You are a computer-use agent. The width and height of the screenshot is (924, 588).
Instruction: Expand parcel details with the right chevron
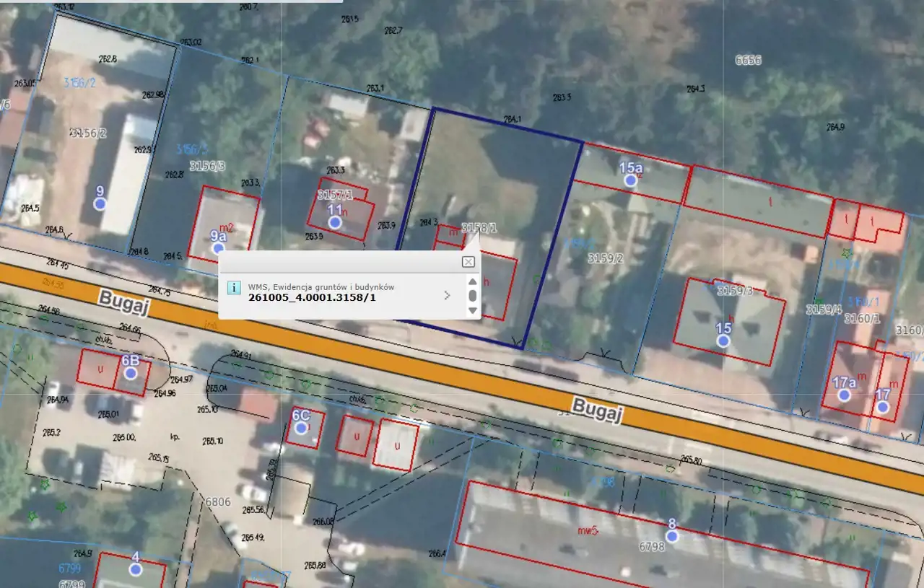click(x=447, y=295)
